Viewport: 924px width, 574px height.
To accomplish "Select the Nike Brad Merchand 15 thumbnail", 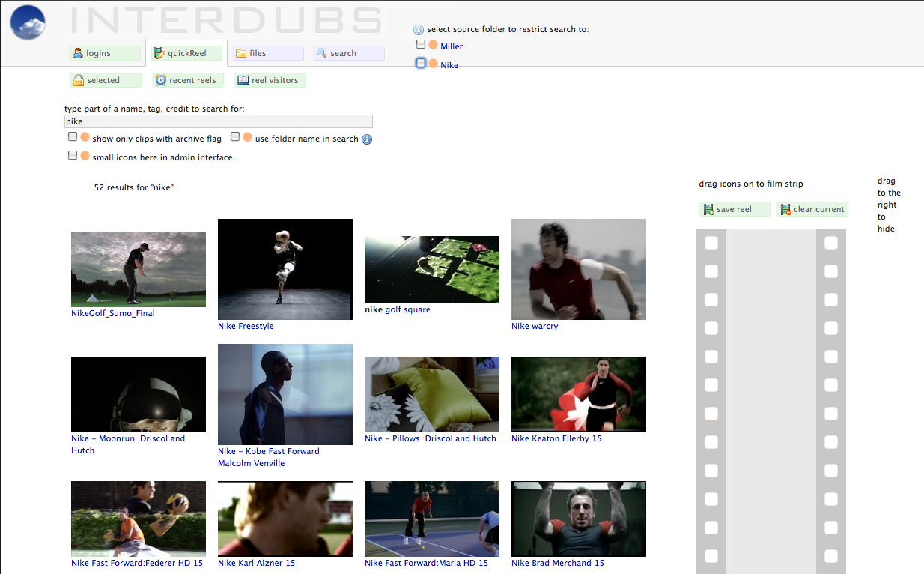I will tap(579, 519).
